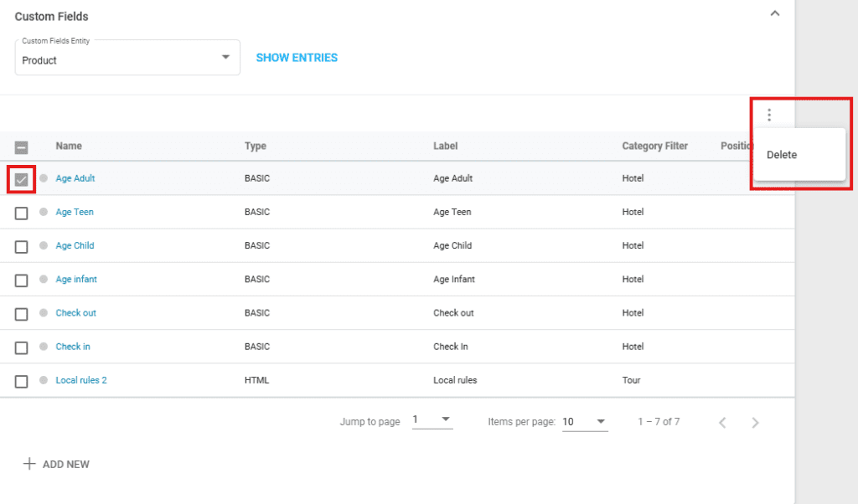Screen dimensions: 858x504
Task: Click the three-dot more options icon
Action: [769, 116]
